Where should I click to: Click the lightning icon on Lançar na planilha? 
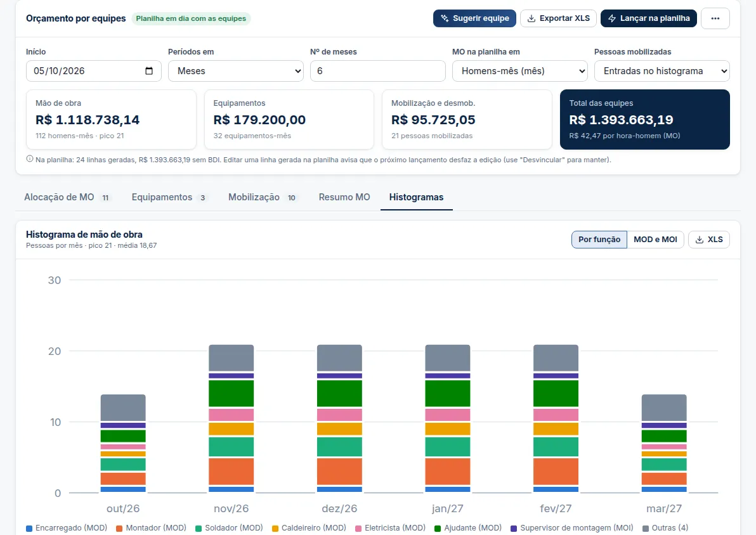tap(612, 18)
